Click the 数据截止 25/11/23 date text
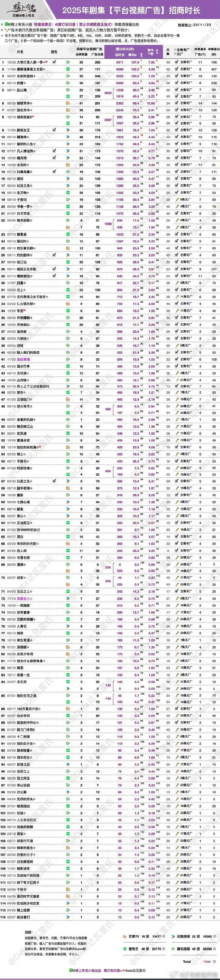Image resolution: width=220 pixels, height=980 pixels. pos(194,25)
